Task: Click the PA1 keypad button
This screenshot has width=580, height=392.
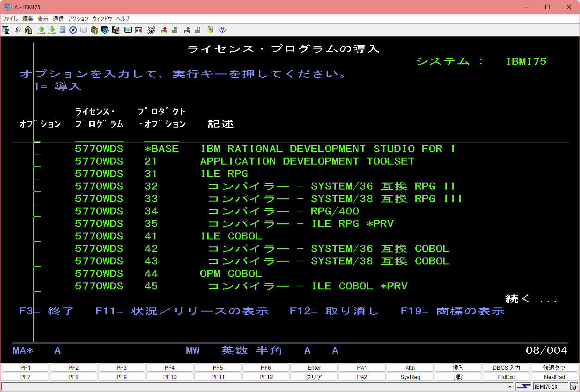Action: point(362,368)
